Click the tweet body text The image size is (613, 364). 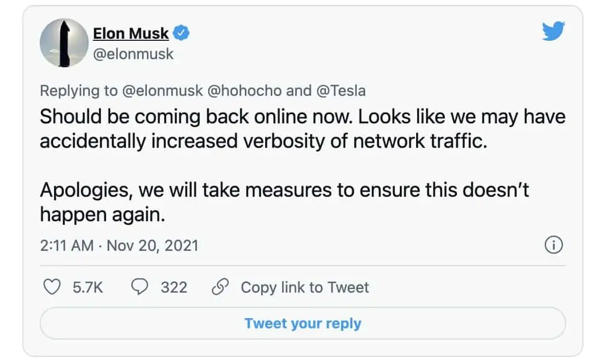[302, 128]
